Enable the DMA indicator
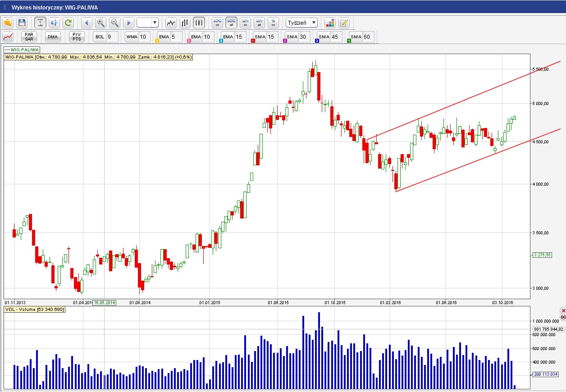566x392 pixels. click(53, 37)
